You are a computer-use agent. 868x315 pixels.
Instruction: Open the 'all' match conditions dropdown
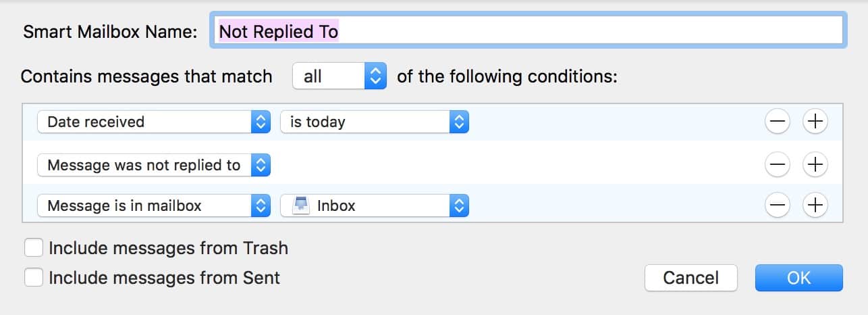pyautogui.click(x=339, y=76)
